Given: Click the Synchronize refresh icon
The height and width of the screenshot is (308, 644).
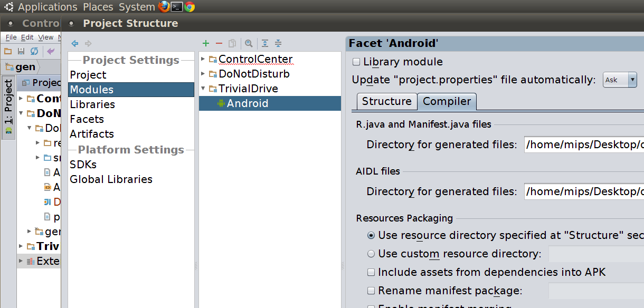Looking at the screenshot, I should click(x=34, y=51).
